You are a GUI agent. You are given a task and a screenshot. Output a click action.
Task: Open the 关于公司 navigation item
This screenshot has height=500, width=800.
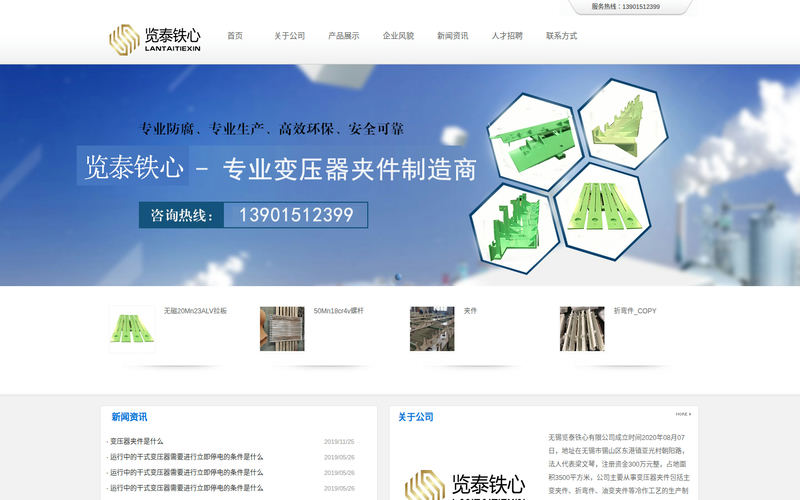click(289, 36)
